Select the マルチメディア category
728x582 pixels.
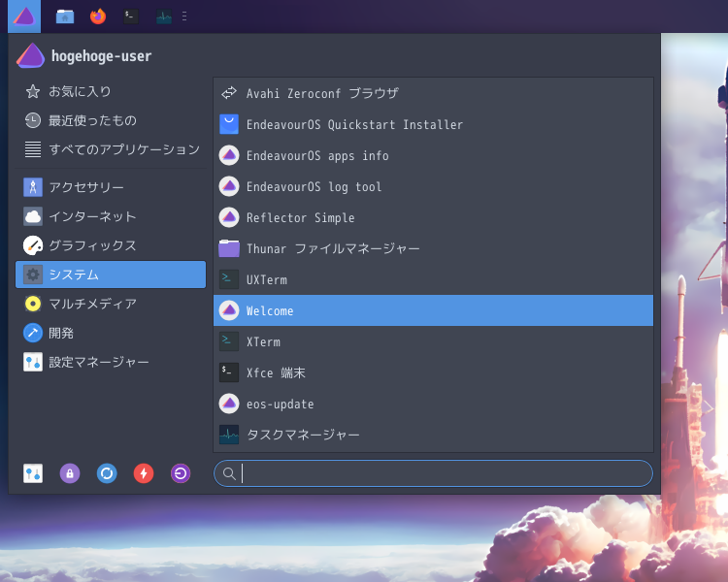tap(111, 304)
